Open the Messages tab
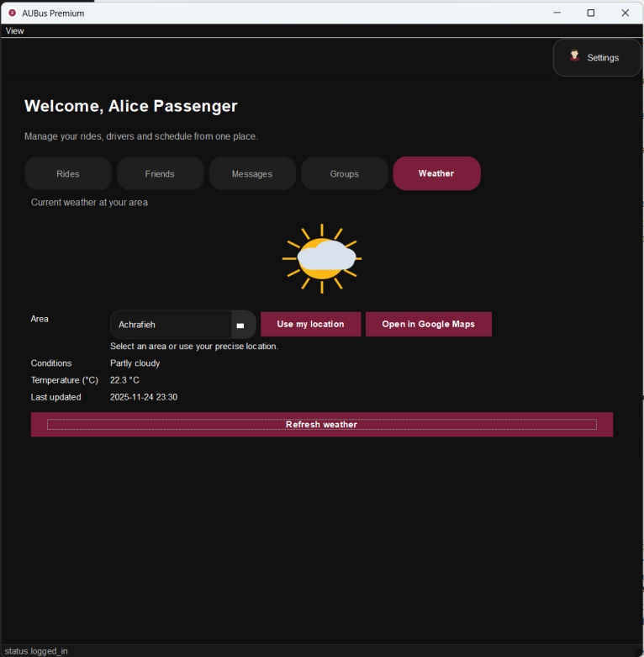 [252, 173]
